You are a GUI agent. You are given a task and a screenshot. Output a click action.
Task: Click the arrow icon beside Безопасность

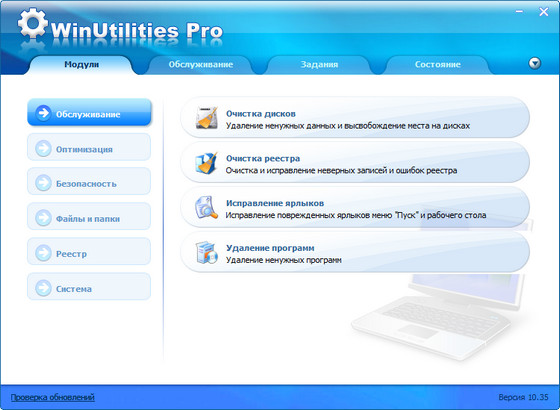click(43, 183)
